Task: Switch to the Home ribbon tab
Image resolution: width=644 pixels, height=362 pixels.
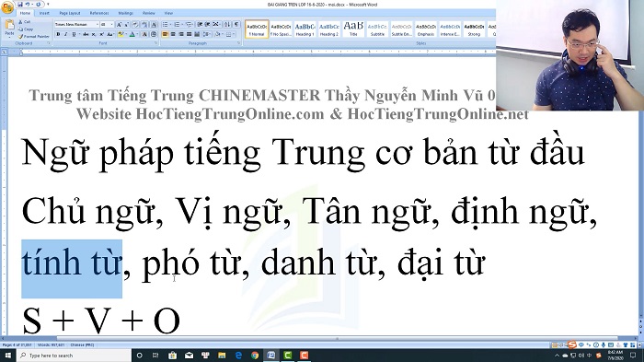Action: coord(25,13)
